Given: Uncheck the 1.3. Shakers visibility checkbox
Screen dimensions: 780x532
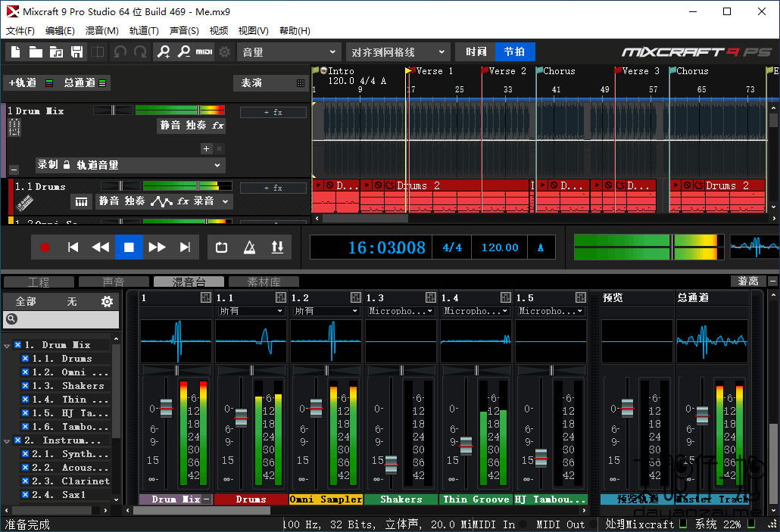Looking at the screenshot, I should pos(25,385).
